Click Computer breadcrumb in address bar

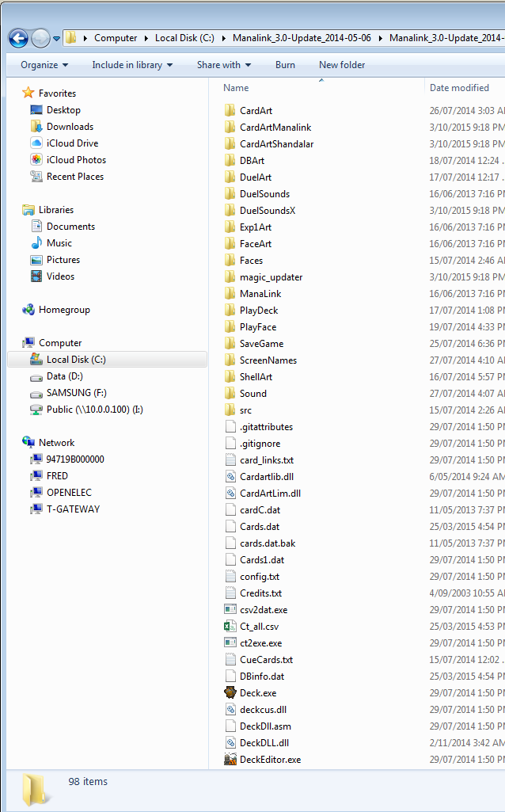click(x=115, y=38)
